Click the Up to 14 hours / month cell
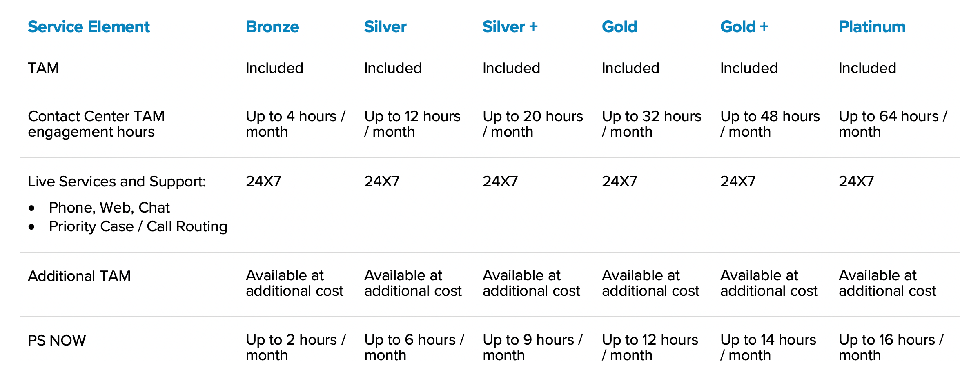 pyautogui.click(x=768, y=348)
